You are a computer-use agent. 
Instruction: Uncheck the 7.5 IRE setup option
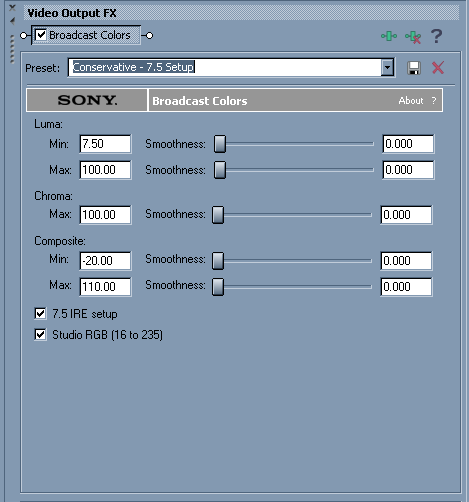pyautogui.click(x=40, y=314)
